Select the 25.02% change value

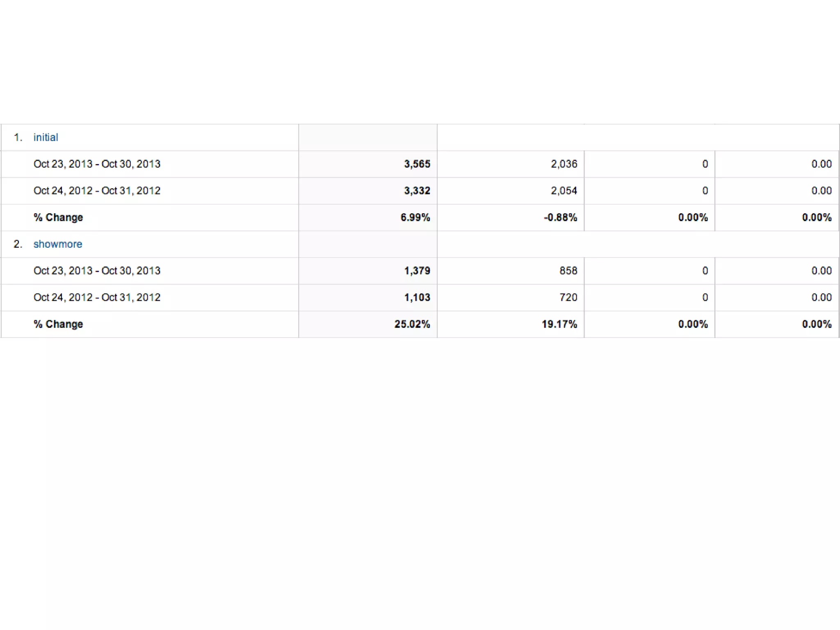click(412, 324)
